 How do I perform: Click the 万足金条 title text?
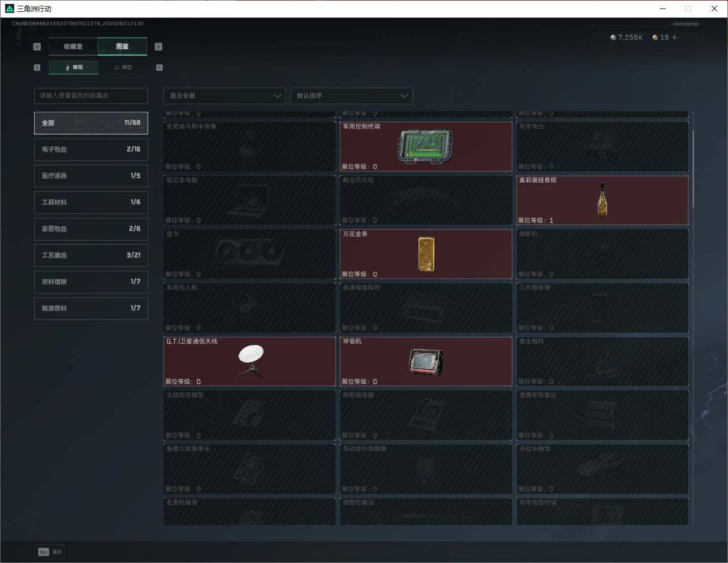coord(355,234)
